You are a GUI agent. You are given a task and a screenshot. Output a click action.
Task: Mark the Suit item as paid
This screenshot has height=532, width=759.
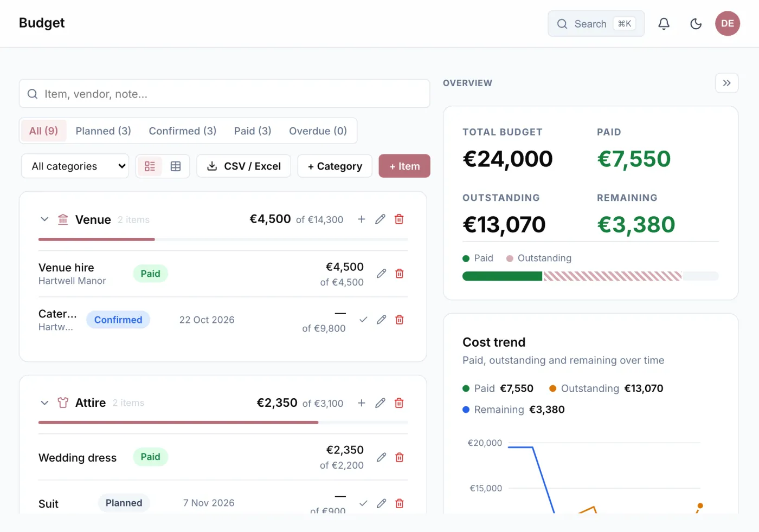pyautogui.click(x=363, y=503)
